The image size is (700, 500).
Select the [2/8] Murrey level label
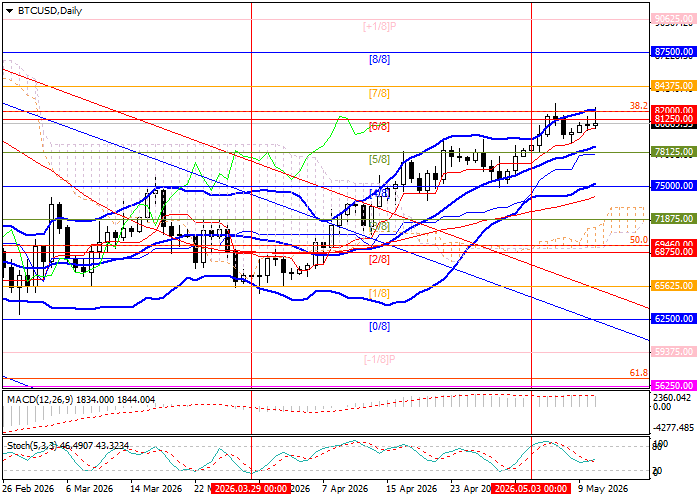pos(379,259)
